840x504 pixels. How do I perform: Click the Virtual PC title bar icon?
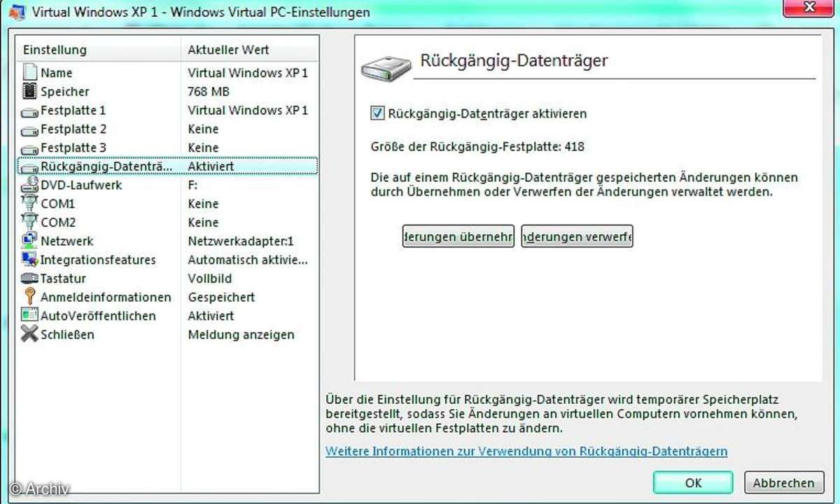pyautogui.click(x=16, y=12)
